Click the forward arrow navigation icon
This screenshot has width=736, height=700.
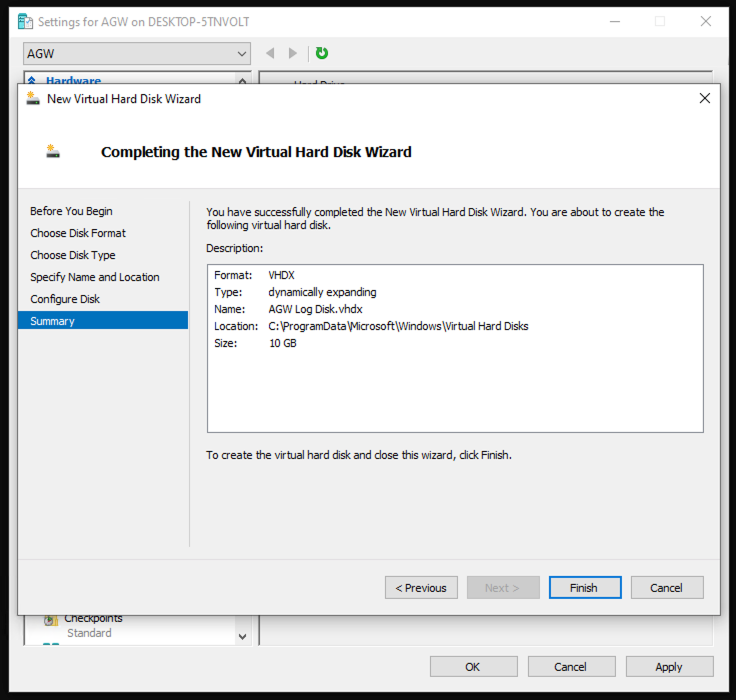coord(293,53)
